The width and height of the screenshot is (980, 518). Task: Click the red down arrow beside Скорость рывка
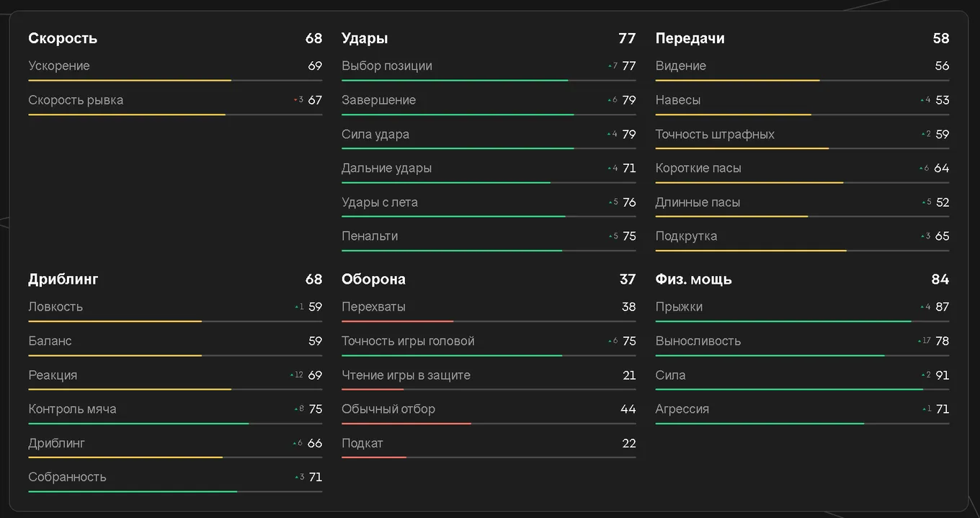[295, 100]
